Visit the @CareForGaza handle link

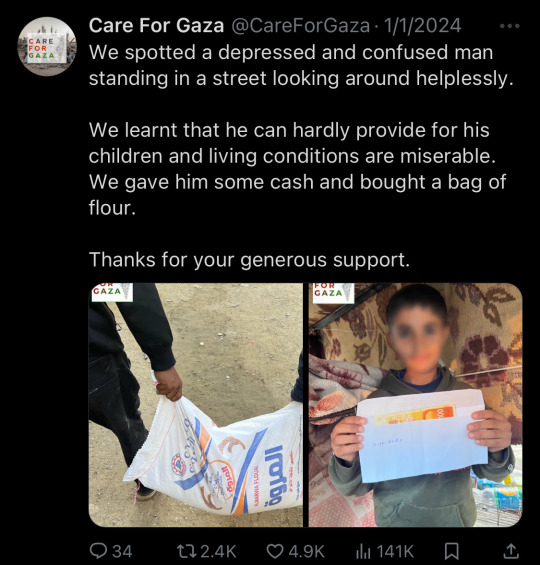[300, 26]
